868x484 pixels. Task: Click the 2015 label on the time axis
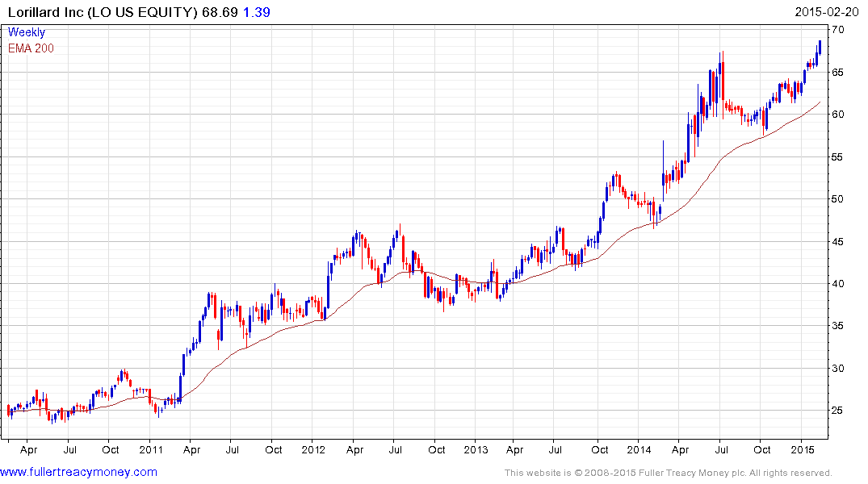[801, 449]
